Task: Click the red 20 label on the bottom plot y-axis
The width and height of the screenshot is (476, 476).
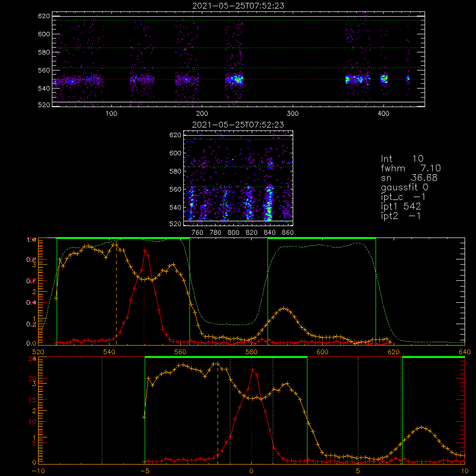Action: point(32,378)
